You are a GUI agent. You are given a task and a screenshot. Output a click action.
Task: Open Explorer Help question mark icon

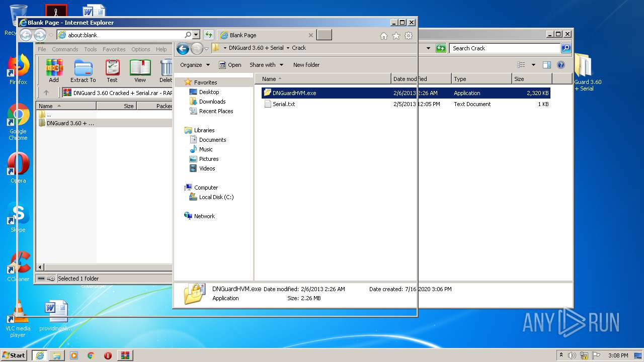click(x=561, y=65)
